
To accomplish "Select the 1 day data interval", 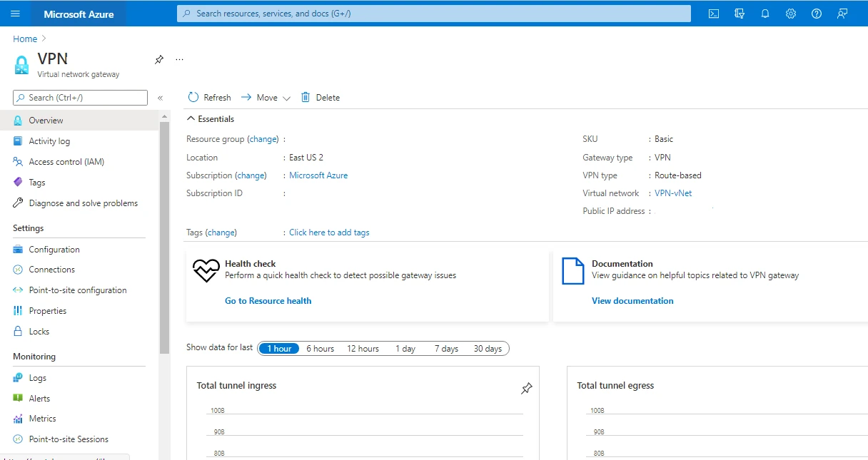I will pos(405,348).
